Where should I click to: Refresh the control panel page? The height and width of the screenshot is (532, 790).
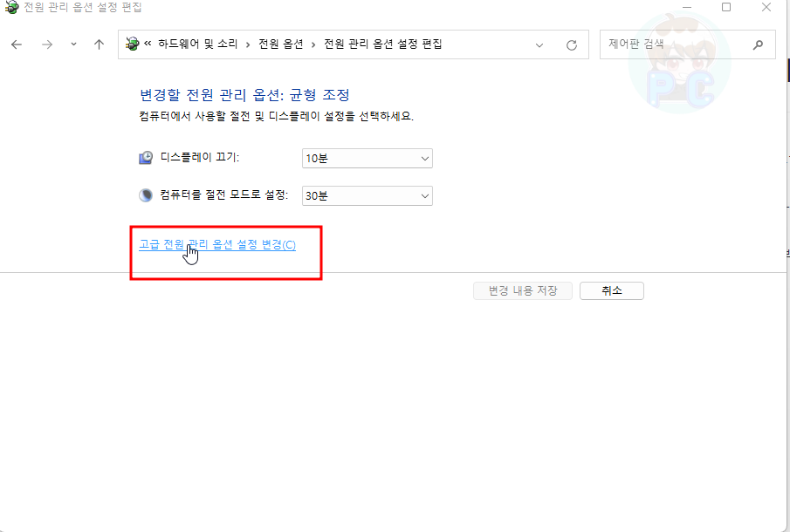[x=572, y=45]
